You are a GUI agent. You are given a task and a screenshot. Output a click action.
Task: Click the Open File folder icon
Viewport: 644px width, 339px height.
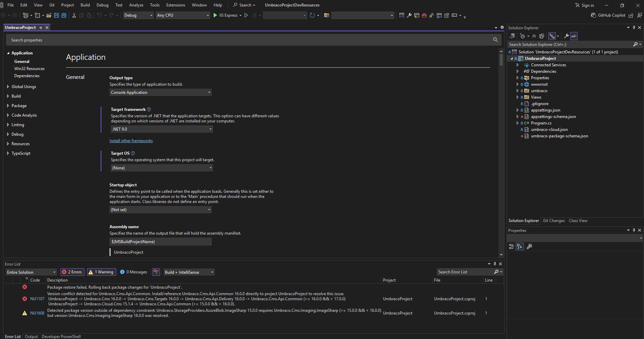(49, 15)
